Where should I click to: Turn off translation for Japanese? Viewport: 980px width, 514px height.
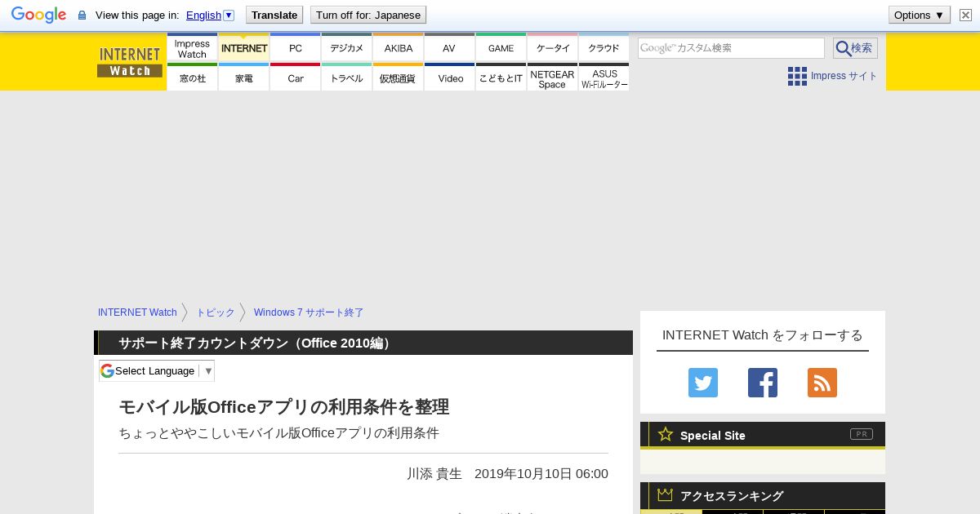(368, 15)
